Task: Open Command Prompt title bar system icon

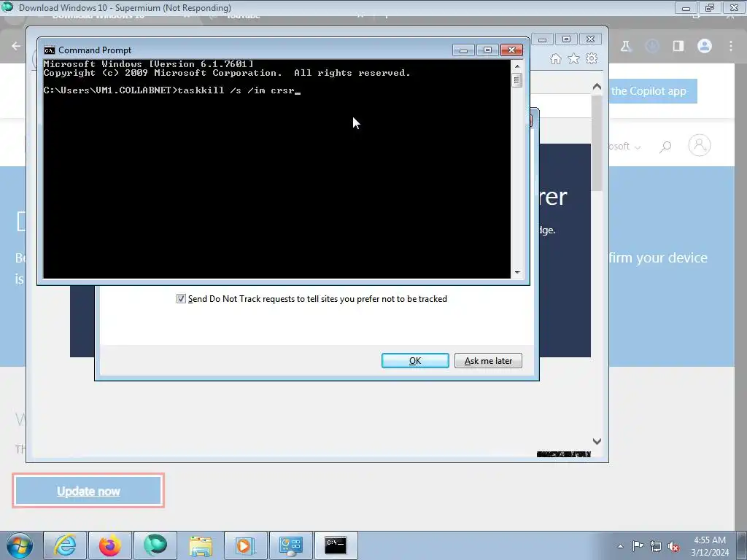Action: pos(49,50)
